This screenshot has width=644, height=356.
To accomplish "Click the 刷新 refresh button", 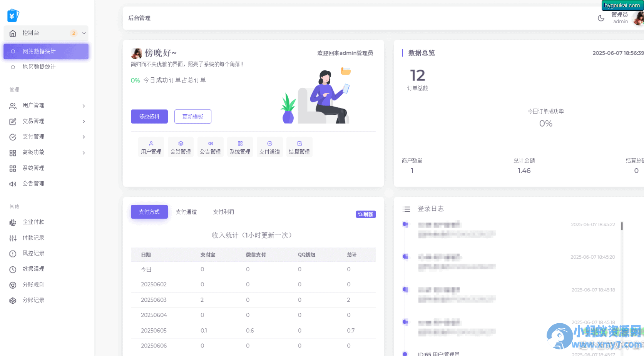I will pos(366,214).
